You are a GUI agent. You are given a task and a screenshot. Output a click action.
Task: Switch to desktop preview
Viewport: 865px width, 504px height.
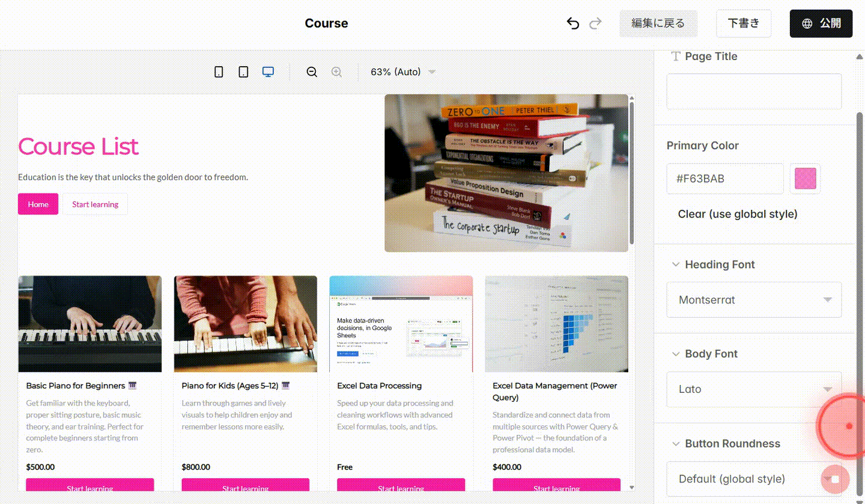268,72
